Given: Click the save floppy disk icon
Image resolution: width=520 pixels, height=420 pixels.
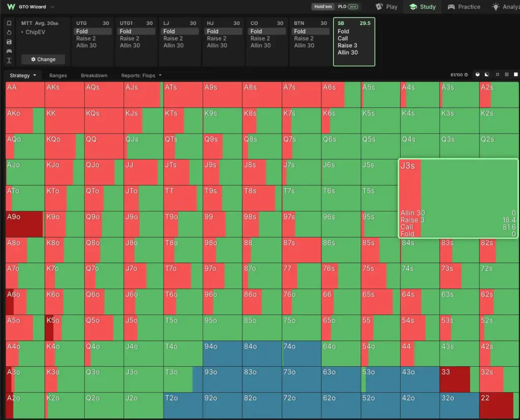Looking at the screenshot, I should pyautogui.click(x=9, y=42).
